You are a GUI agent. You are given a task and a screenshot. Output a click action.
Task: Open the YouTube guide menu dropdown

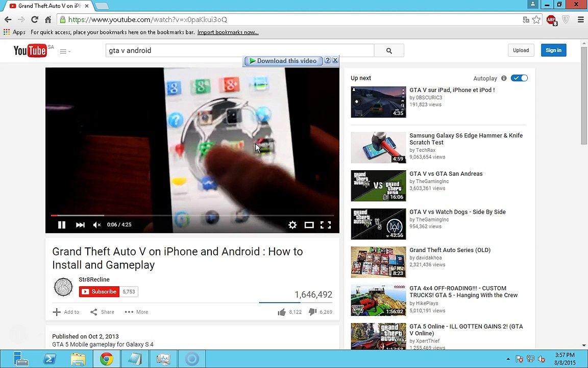click(x=65, y=52)
